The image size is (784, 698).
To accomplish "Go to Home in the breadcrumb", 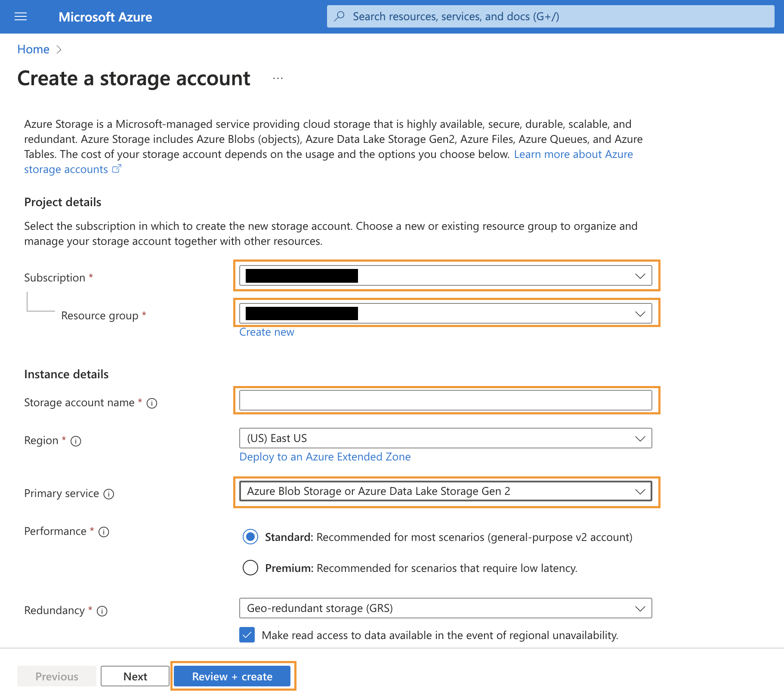I will point(33,49).
